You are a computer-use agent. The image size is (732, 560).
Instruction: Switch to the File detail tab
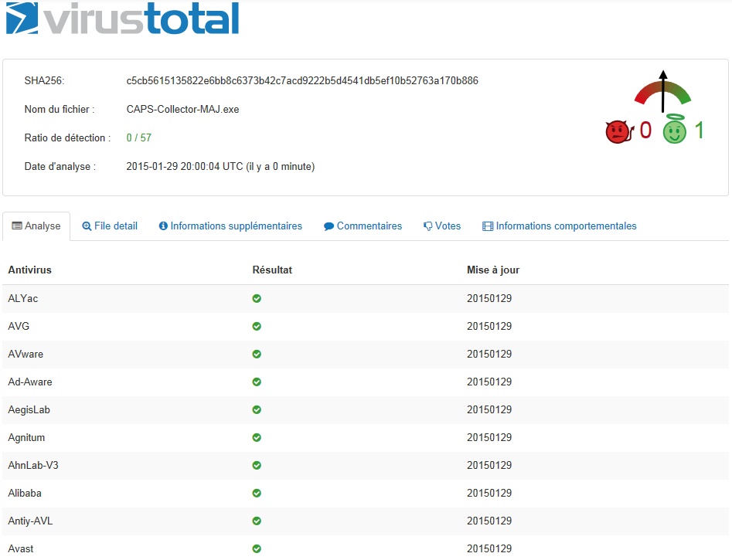(x=110, y=226)
